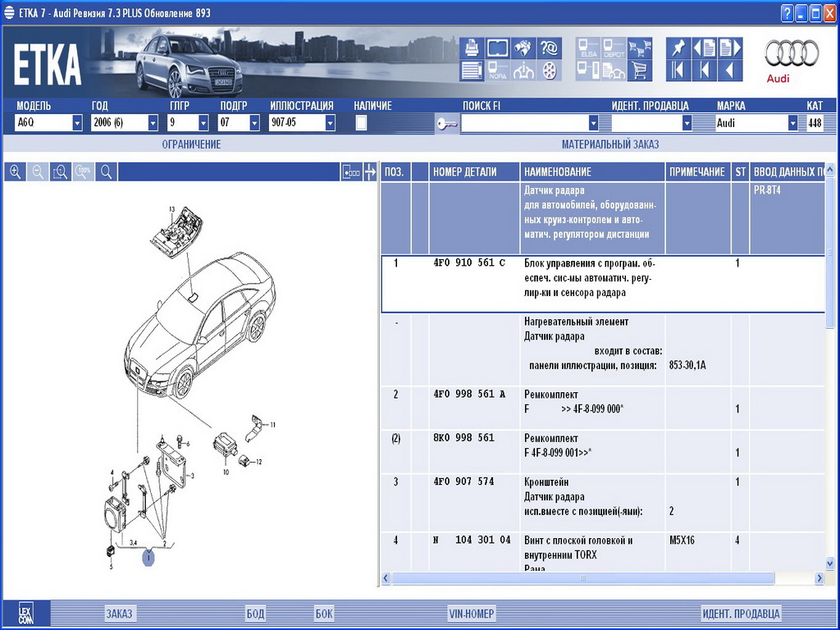Select part number 4F0 910 561 C

[468, 263]
